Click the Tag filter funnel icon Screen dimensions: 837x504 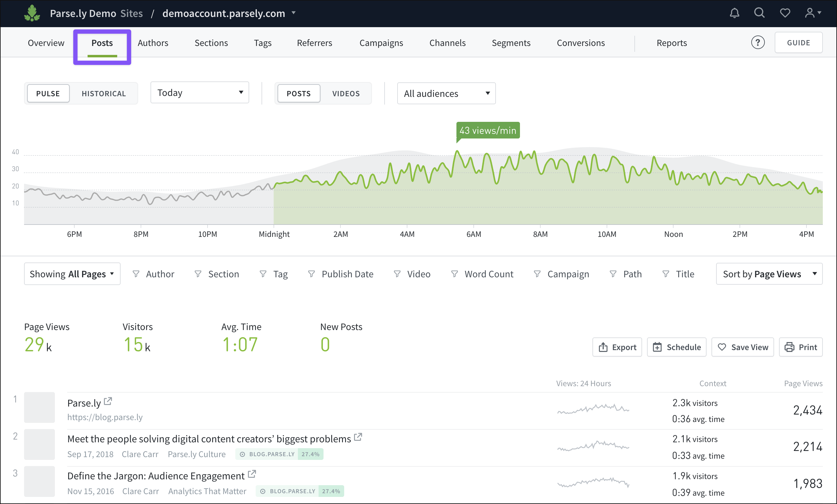pos(263,274)
